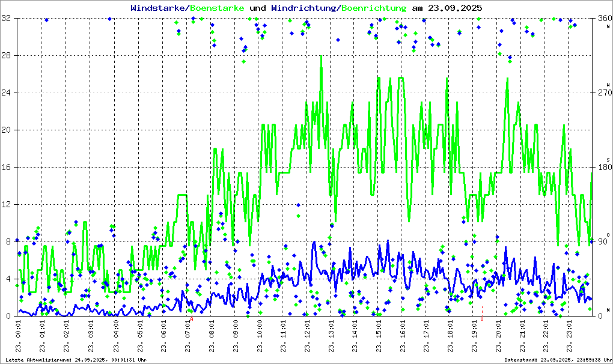Image resolution: width=613 pixels, height=364 pixels.
Task: Click the green Boenrichtung title word
Action: pos(374,8)
